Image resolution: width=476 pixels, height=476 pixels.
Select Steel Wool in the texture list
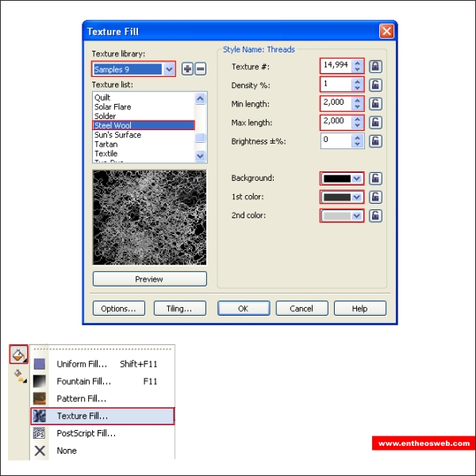point(143,125)
